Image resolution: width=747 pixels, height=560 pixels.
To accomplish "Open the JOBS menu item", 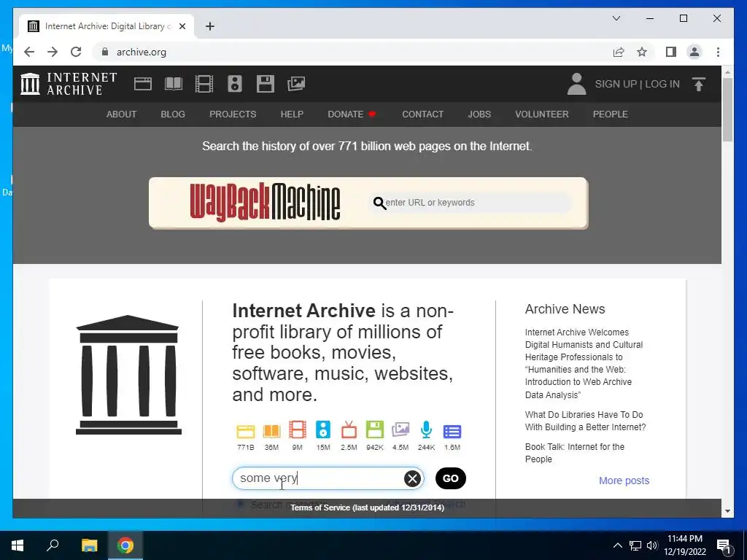I will pyautogui.click(x=479, y=114).
